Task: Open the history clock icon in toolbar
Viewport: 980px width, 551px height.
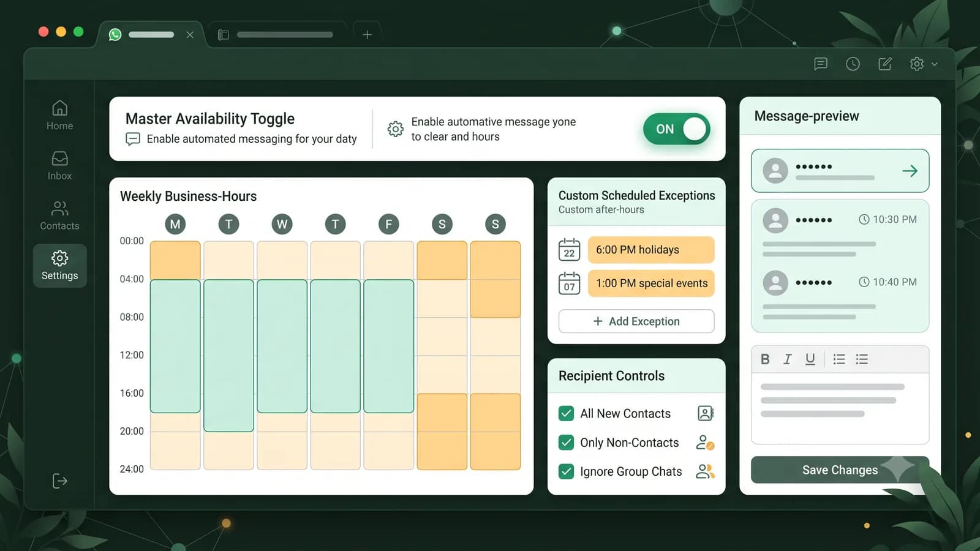Action: point(853,64)
